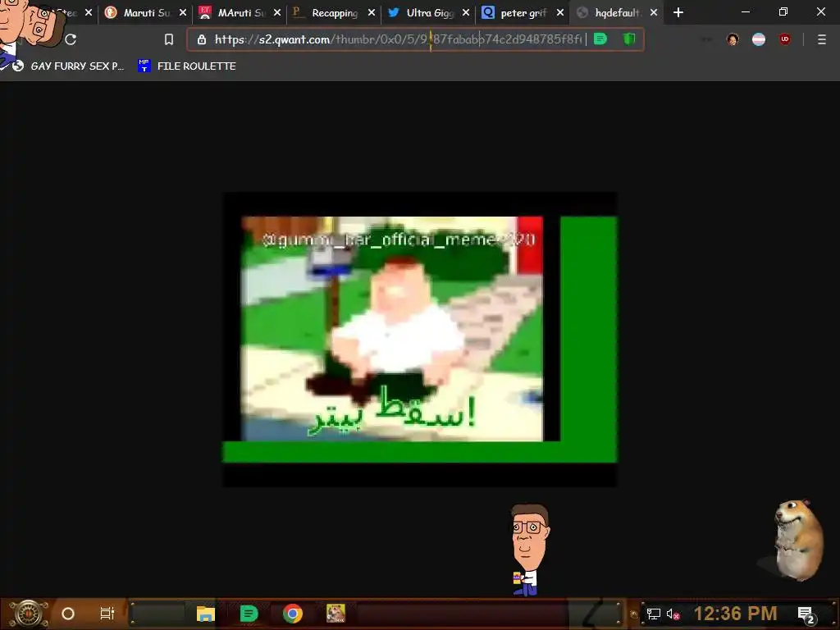Restore down the browser window
This screenshot has width=840, height=630.
783,11
